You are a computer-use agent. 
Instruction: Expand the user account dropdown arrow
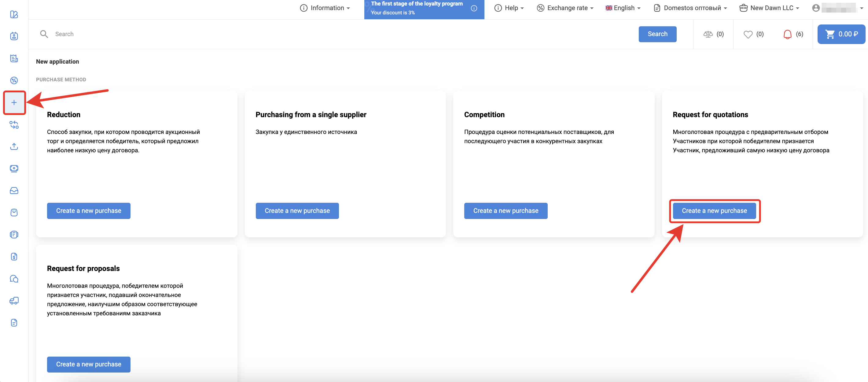(x=861, y=9)
